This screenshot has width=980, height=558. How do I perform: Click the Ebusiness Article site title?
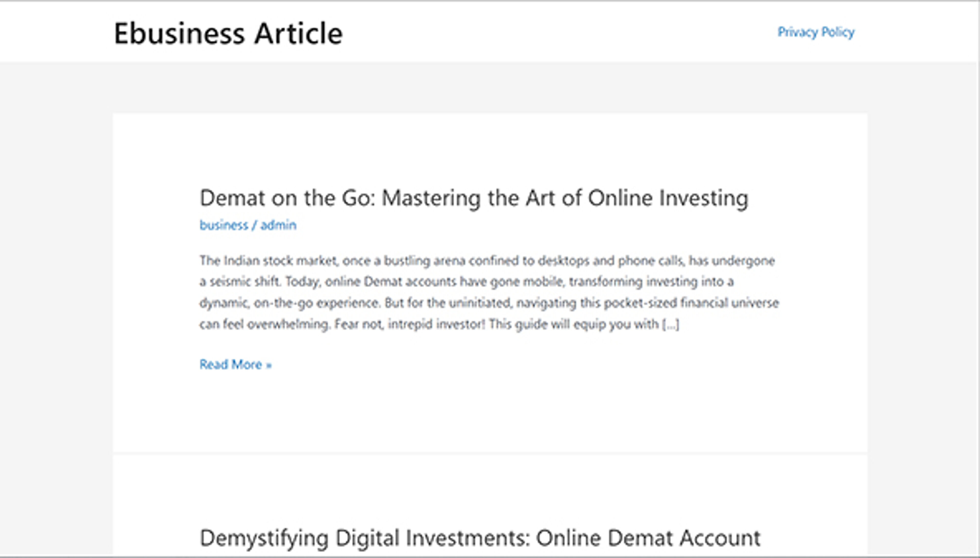(x=228, y=33)
